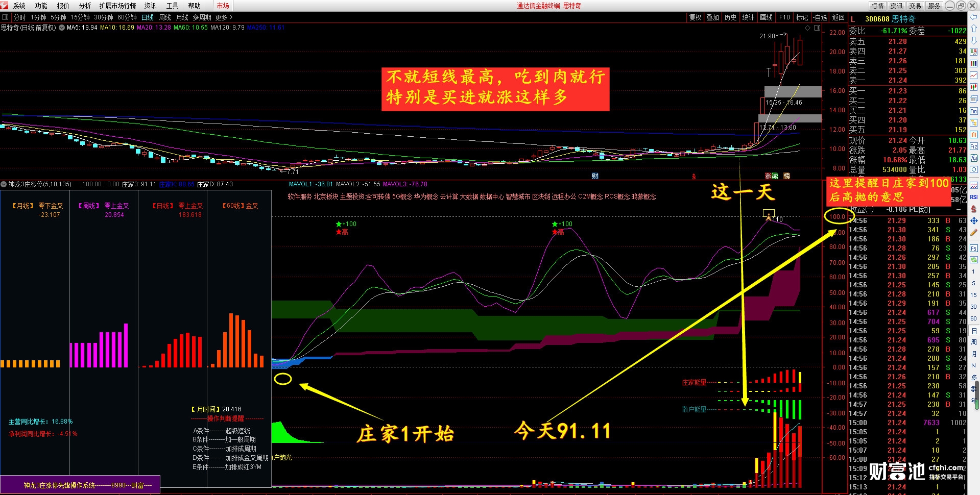Click the red S icon in sidebar
This screenshot has width=980, height=495.
coord(974,209)
